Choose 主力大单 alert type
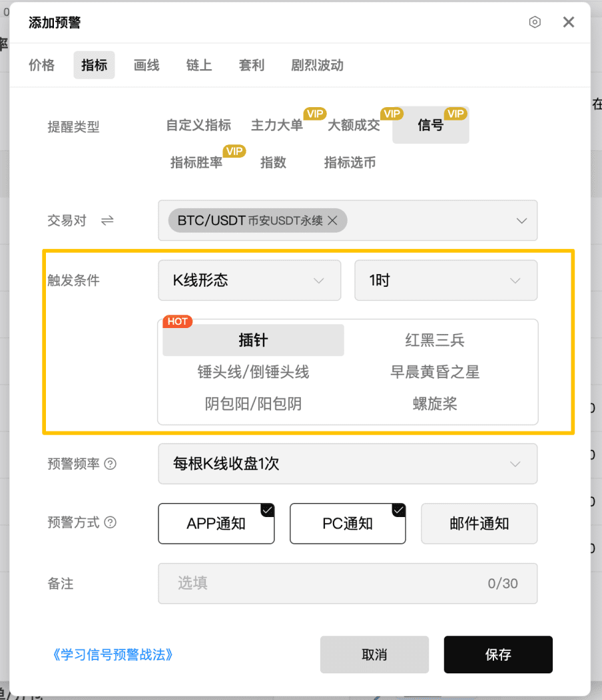This screenshot has height=700, width=602. coord(277,125)
